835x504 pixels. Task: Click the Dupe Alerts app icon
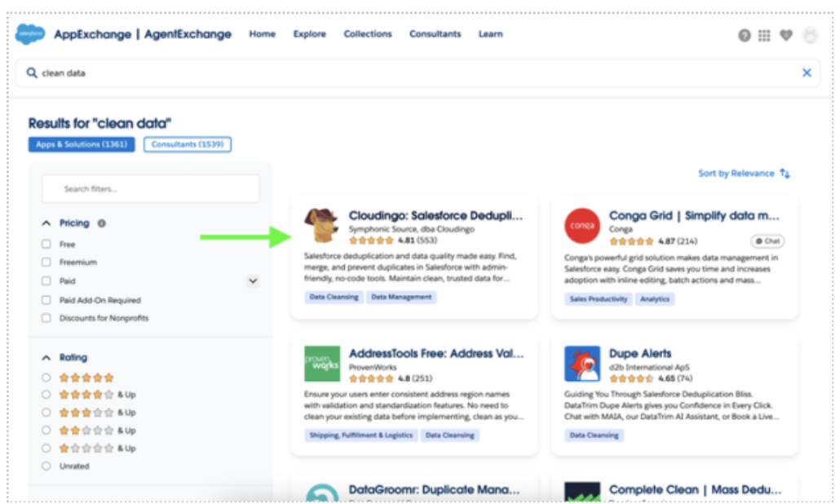(x=581, y=364)
